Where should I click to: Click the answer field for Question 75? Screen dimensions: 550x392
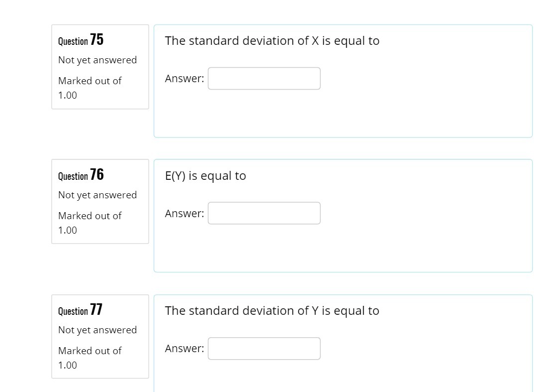(x=264, y=79)
